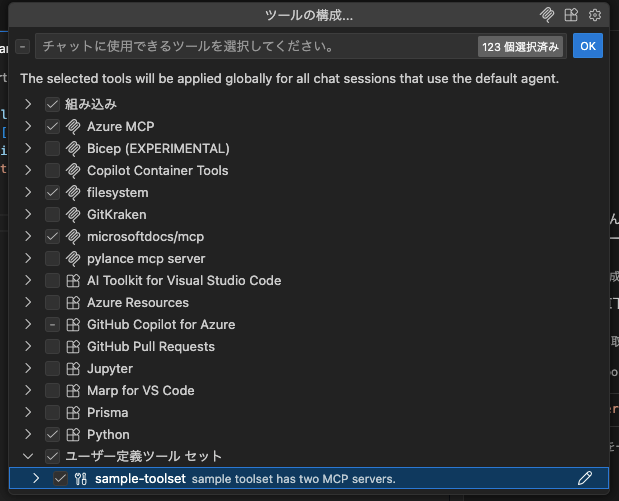Check the pylance mcp server checkbox

(x=52, y=259)
